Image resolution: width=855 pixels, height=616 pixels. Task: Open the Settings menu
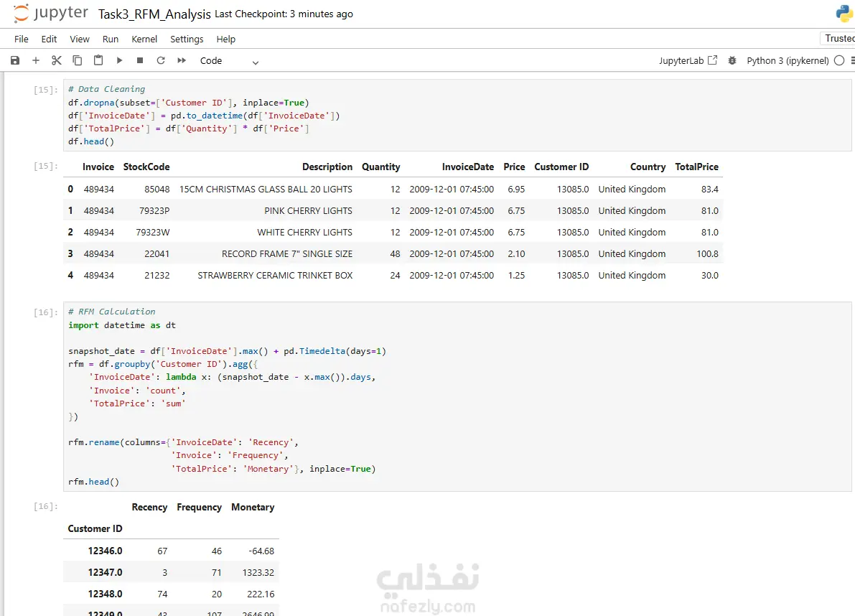pyautogui.click(x=187, y=39)
